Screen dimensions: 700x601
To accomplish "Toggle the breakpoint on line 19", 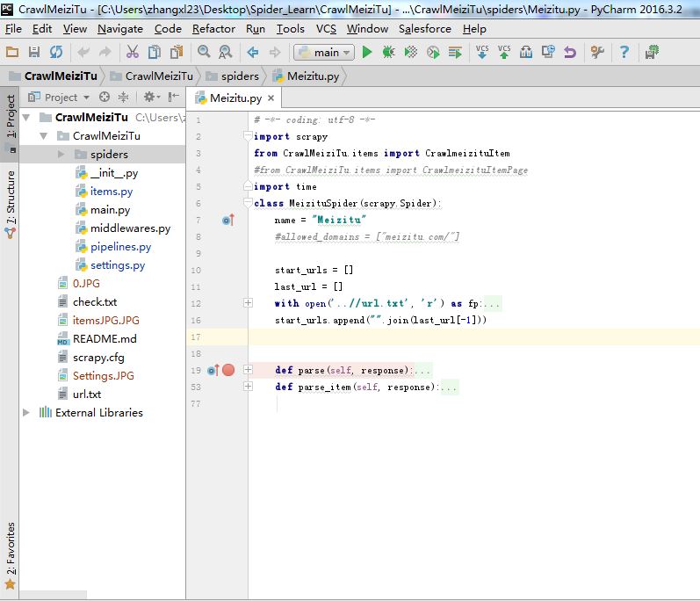I will point(228,370).
